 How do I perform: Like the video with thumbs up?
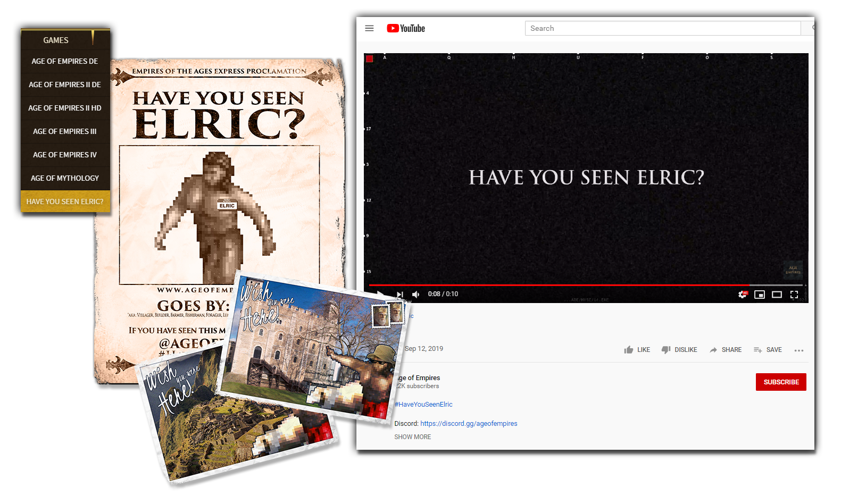point(637,350)
